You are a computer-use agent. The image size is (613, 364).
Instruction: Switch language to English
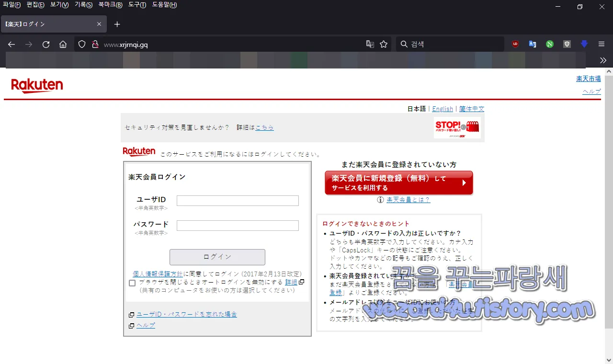click(443, 109)
